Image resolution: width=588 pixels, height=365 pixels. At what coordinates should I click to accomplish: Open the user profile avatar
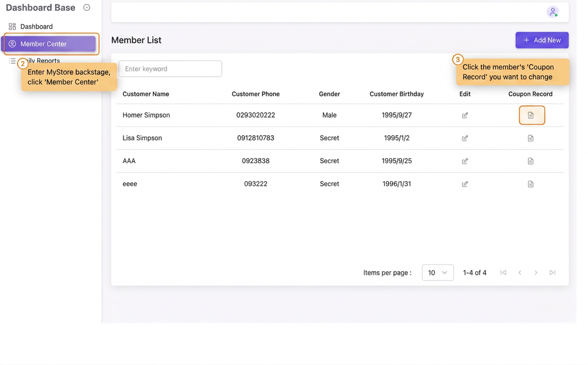pyautogui.click(x=552, y=12)
